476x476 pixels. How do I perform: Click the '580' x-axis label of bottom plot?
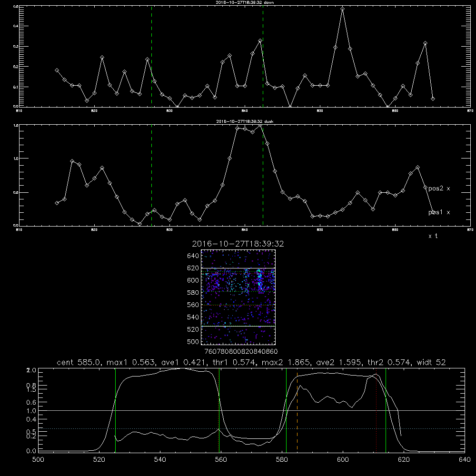tap(282, 460)
